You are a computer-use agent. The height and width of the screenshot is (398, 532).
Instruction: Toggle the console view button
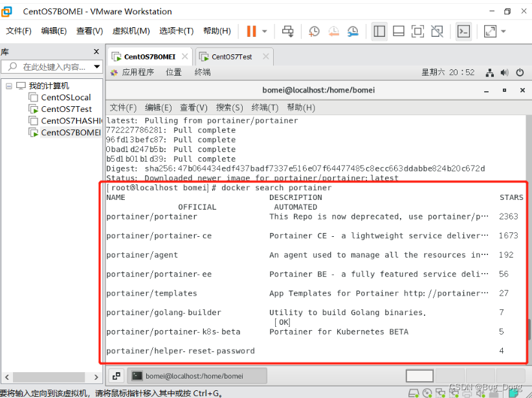click(x=463, y=31)
